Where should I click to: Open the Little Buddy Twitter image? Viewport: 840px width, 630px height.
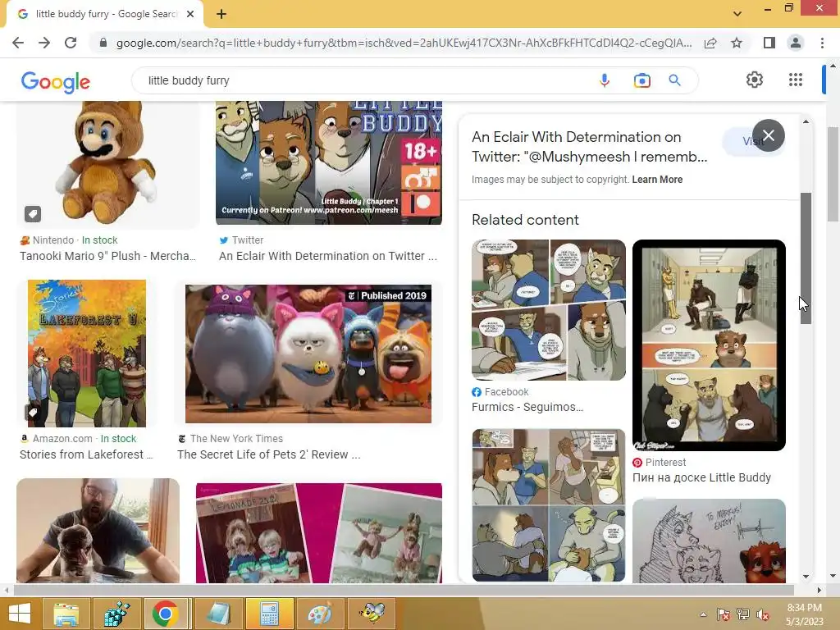(329, 163)
